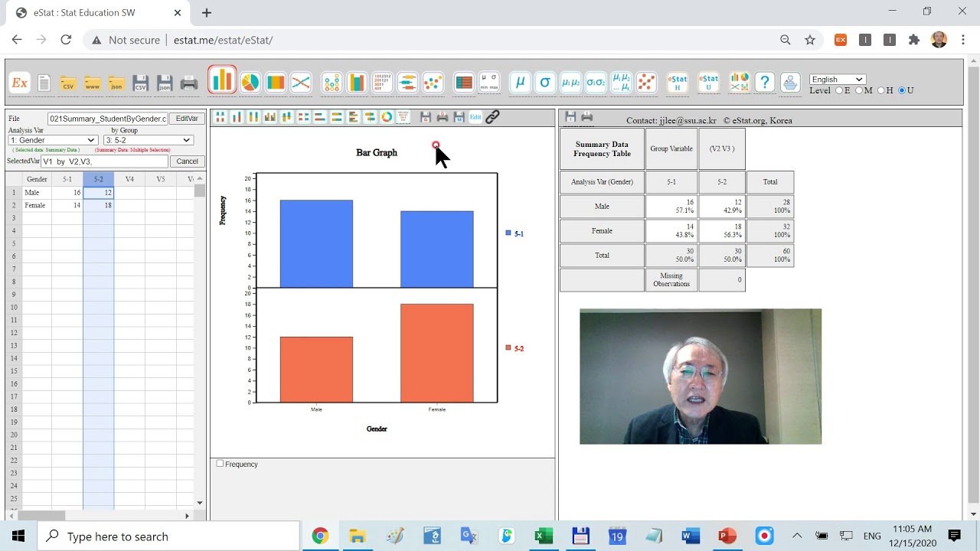The image size is (980, 551).
Task: Open the json folder icon
Action: click(x=116, y=83)
